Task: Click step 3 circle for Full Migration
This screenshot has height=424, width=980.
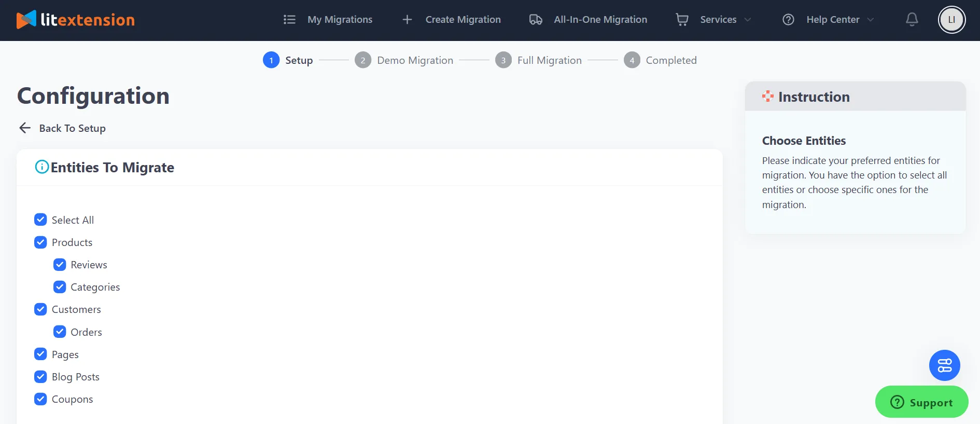Action: [x=503, y=60]
